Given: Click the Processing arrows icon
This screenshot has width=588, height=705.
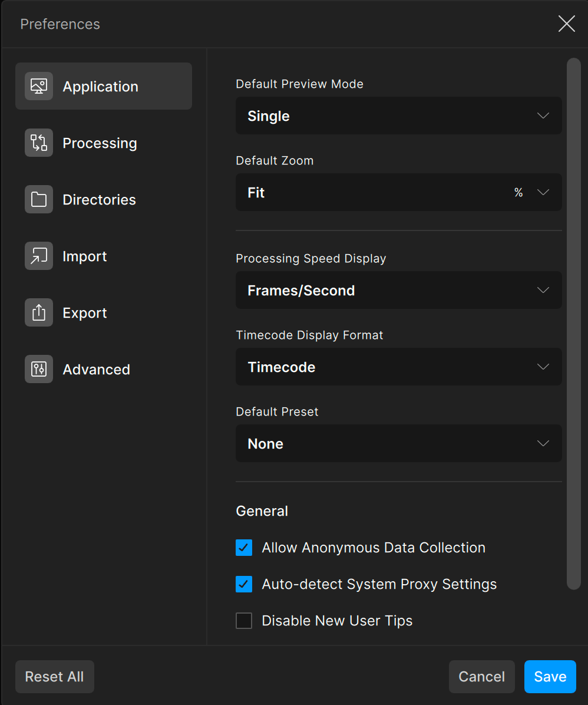Looking at the screenshot, I should (x=39, y=143).
